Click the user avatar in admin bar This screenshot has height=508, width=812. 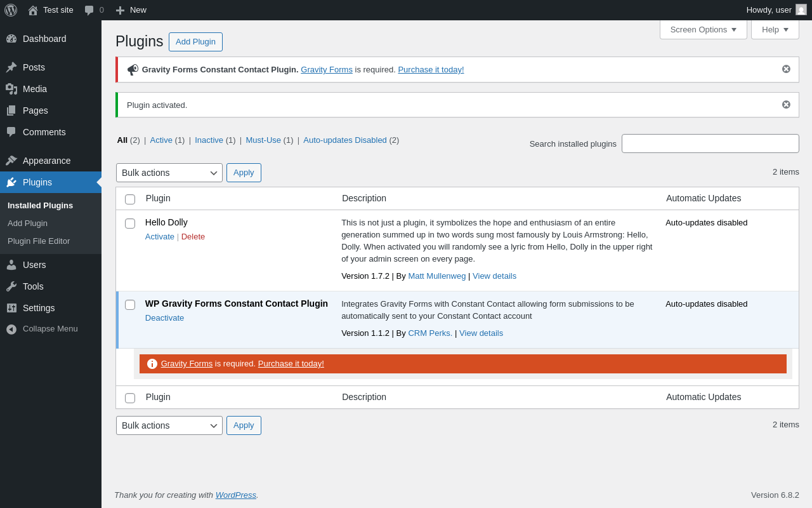click(x=801, y=10)
